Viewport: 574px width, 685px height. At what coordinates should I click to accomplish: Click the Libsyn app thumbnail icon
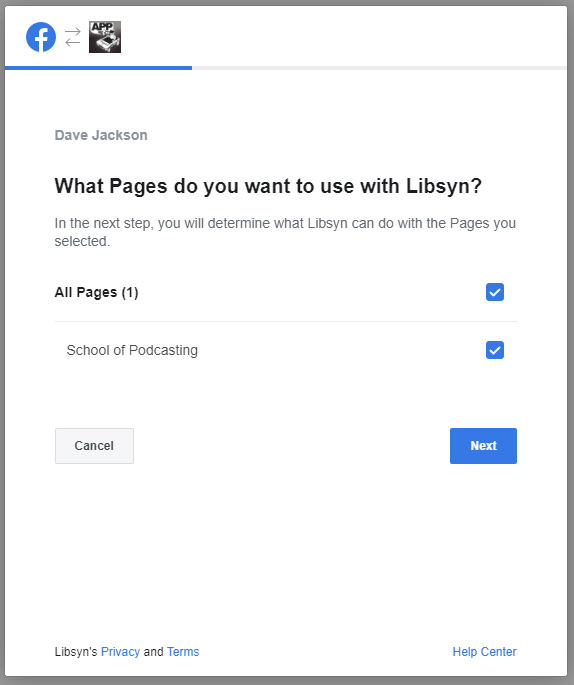[x=105, y=37]
